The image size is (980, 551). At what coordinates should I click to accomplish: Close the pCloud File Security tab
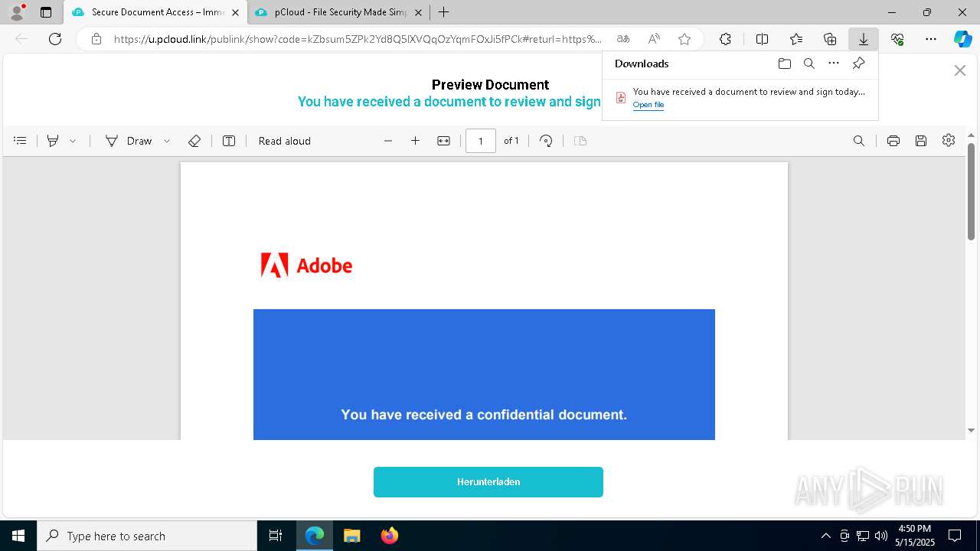[418, 12]
